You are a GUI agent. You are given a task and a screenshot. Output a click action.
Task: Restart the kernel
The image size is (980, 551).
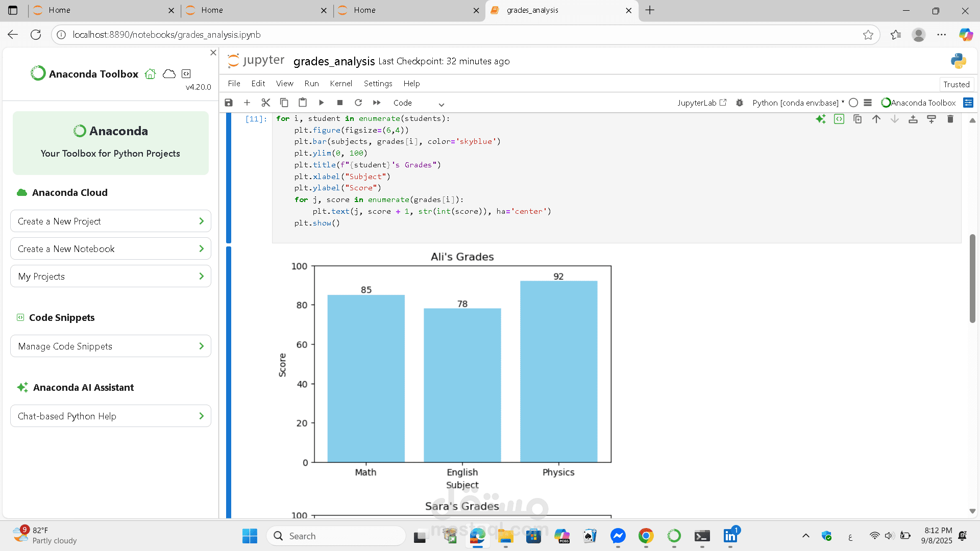click(358, 103)
